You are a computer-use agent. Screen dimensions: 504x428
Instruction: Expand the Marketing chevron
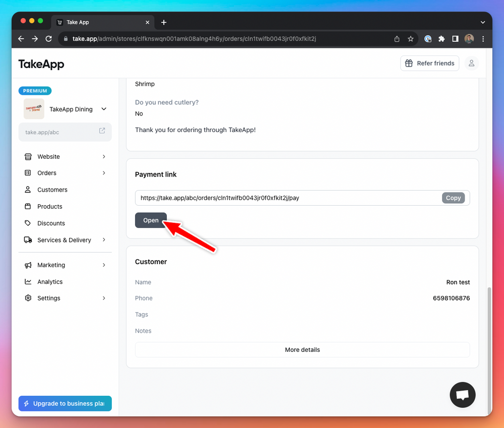pos(104,265)
